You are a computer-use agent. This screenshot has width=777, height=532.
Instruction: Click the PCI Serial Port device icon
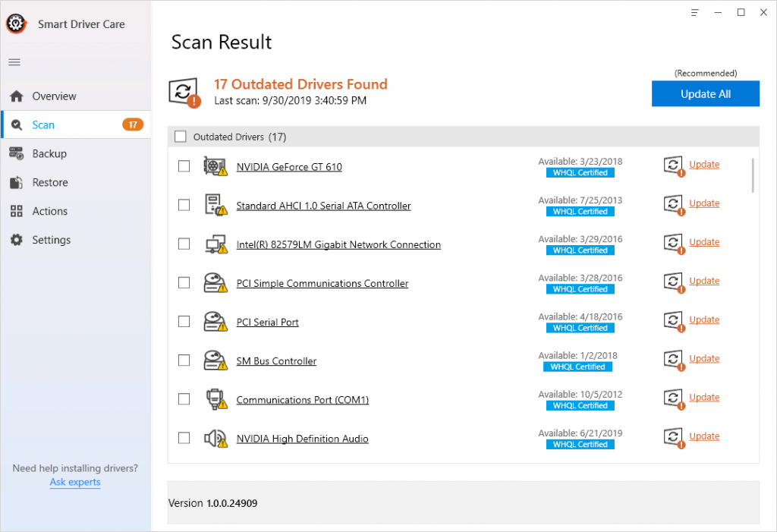pyautogui.click(x=215, y=321)
